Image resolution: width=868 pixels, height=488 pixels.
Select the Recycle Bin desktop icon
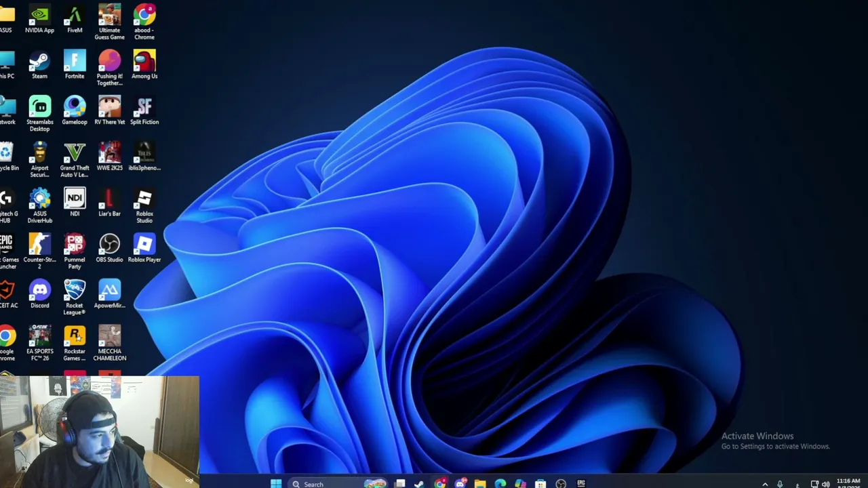[x=8, y=157]
